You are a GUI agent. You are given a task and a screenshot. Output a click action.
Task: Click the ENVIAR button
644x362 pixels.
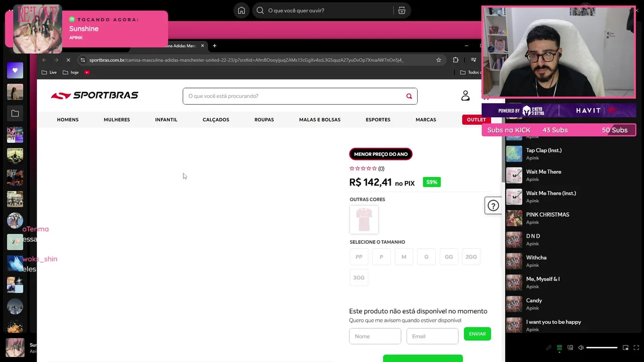tap(477, 334)
